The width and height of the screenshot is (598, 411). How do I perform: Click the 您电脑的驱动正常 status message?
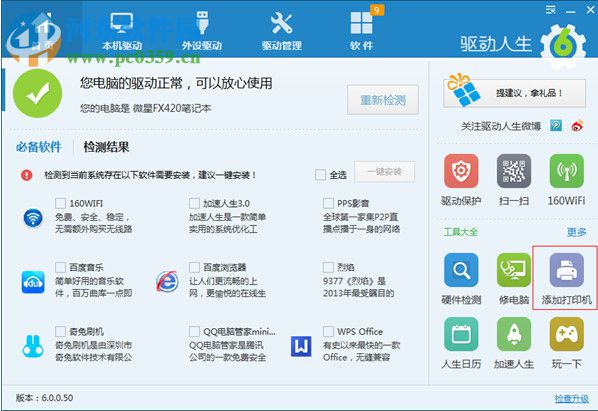176,83
